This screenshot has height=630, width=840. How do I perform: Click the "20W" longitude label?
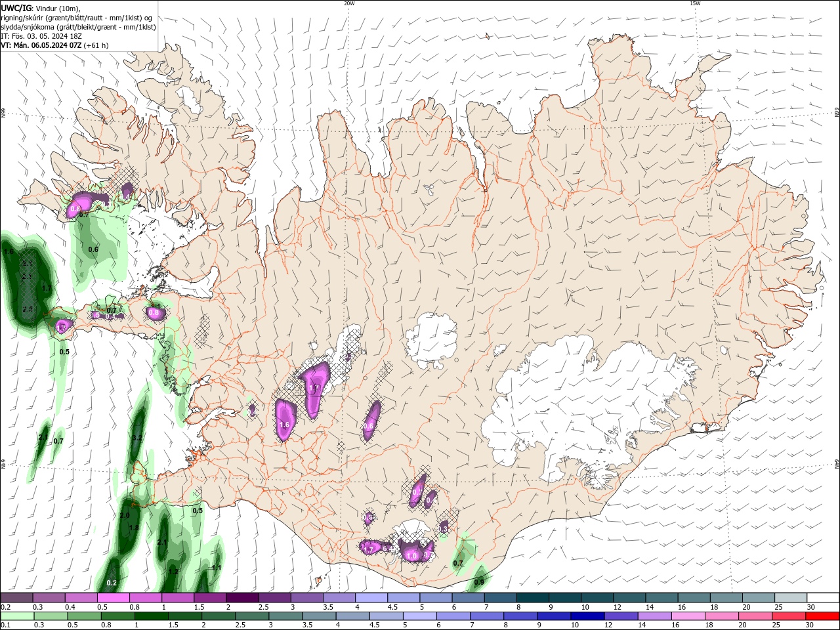(x=349, y=3)
